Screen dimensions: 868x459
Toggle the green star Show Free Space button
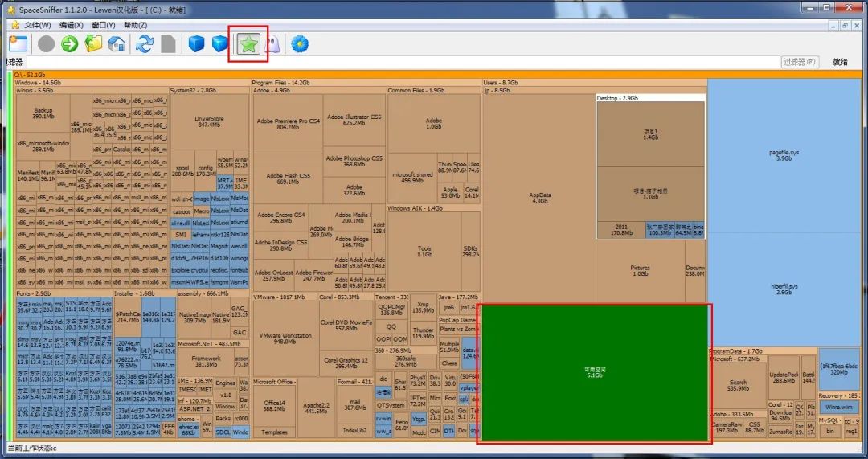pyautogui.click(x=248, y=44)
